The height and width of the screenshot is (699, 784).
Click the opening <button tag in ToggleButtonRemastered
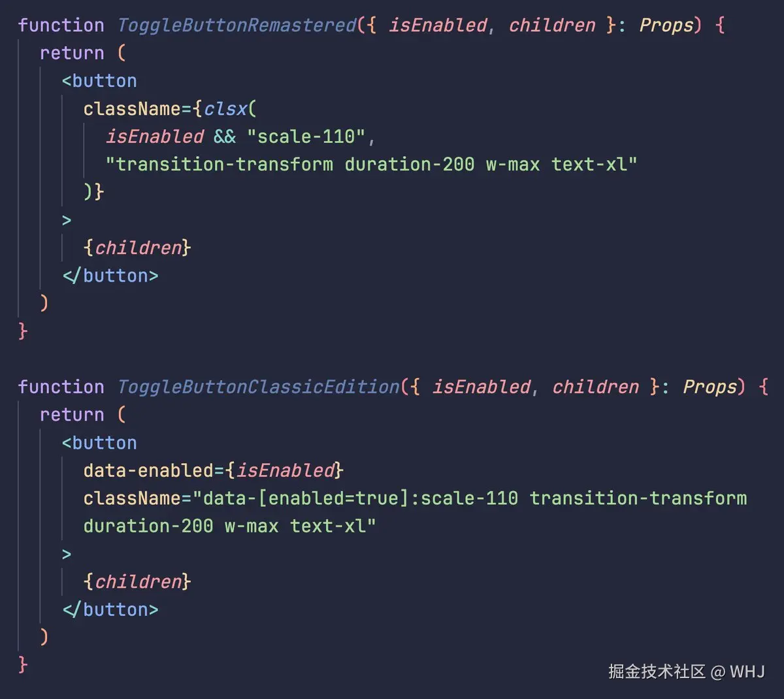(99, 81)
